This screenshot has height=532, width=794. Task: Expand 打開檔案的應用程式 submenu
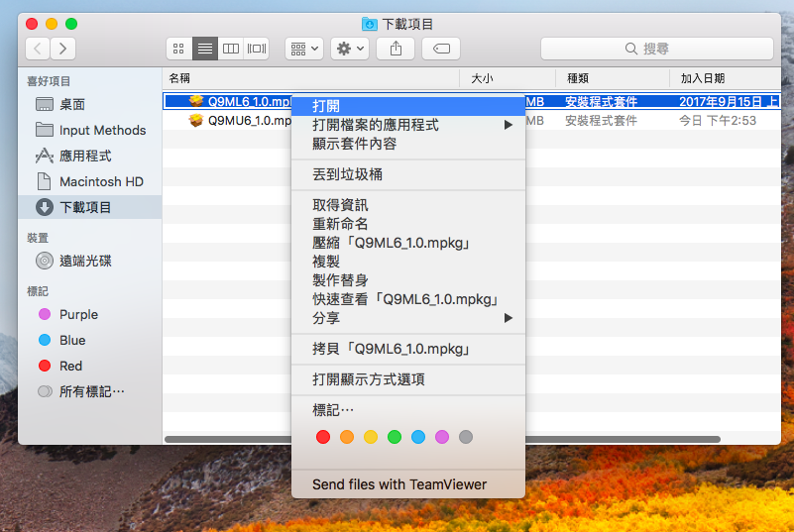click(408, 125)
